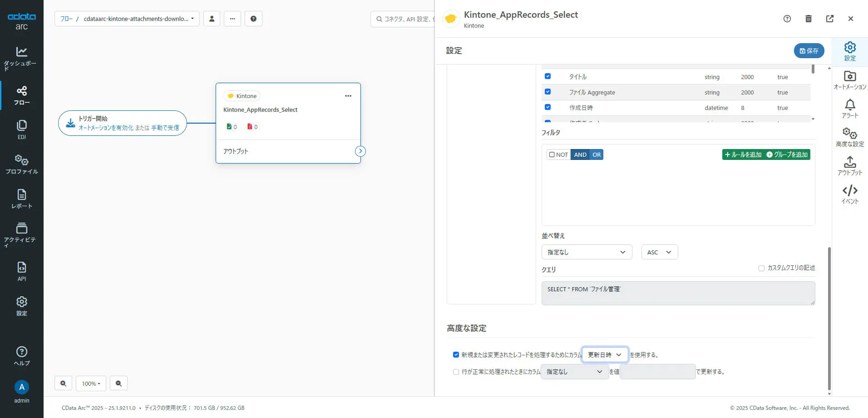
Task: Open the Activity log icon
Action: click(x=21, y=234)
